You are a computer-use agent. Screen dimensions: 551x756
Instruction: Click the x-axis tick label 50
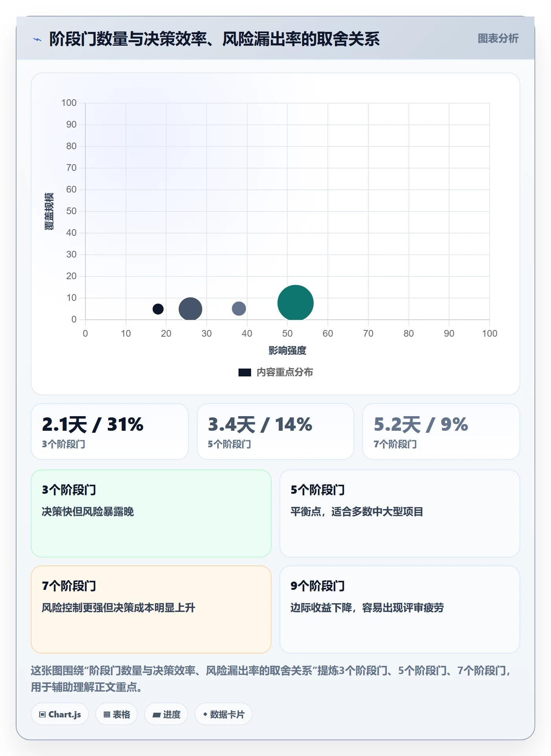tap(287, 334)
